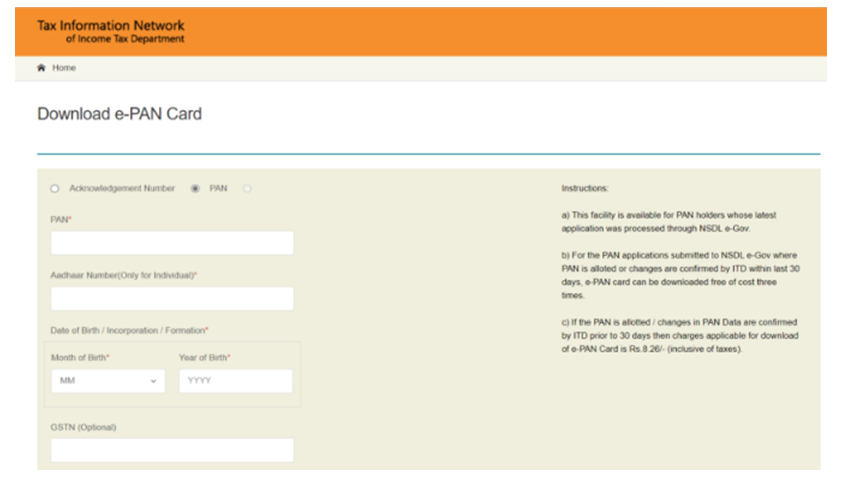Screen dimensions: 858x484
Task: Click the Month of Birth label
Action: [80, 357]
